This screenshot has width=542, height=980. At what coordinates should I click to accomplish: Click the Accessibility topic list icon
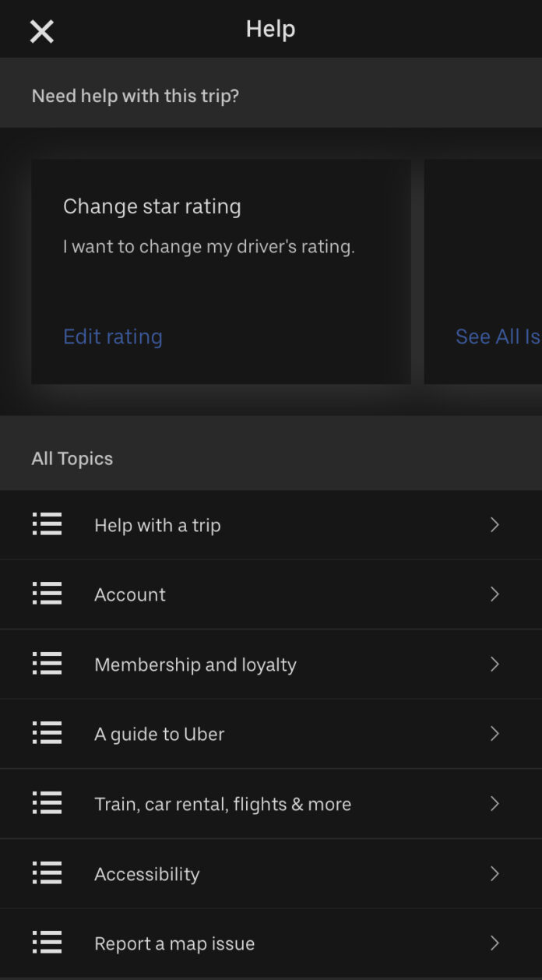click(47, 872)
